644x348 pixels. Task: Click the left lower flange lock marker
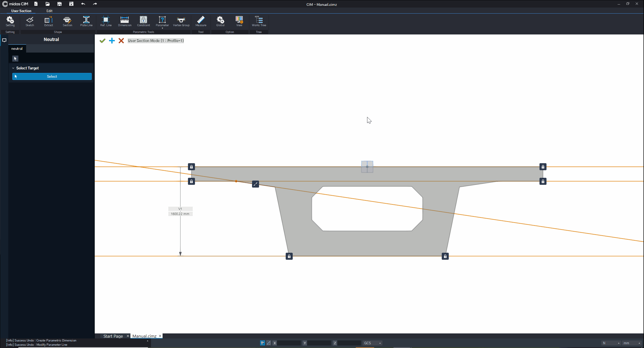point(191,181)
